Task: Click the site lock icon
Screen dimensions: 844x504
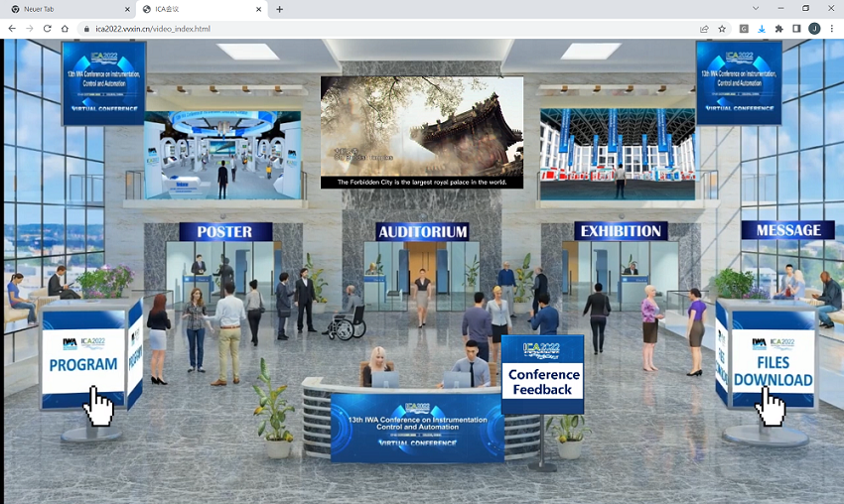Action: coord(86,29)
